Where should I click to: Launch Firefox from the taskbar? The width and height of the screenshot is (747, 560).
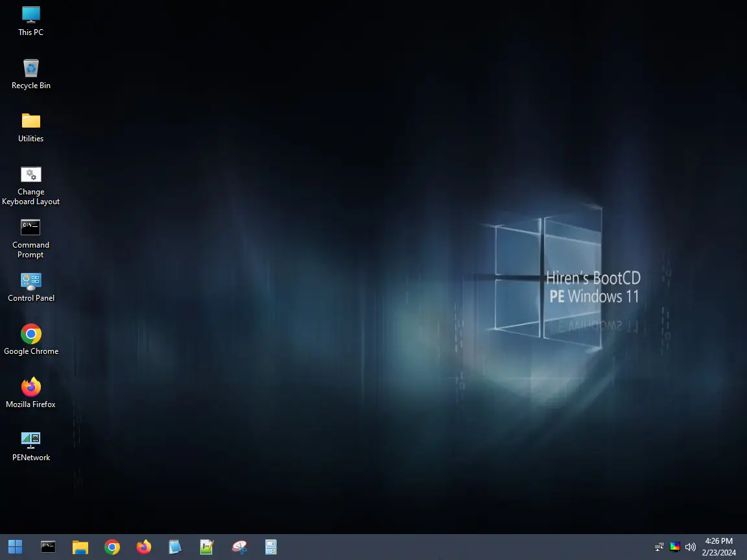[143, 546]
